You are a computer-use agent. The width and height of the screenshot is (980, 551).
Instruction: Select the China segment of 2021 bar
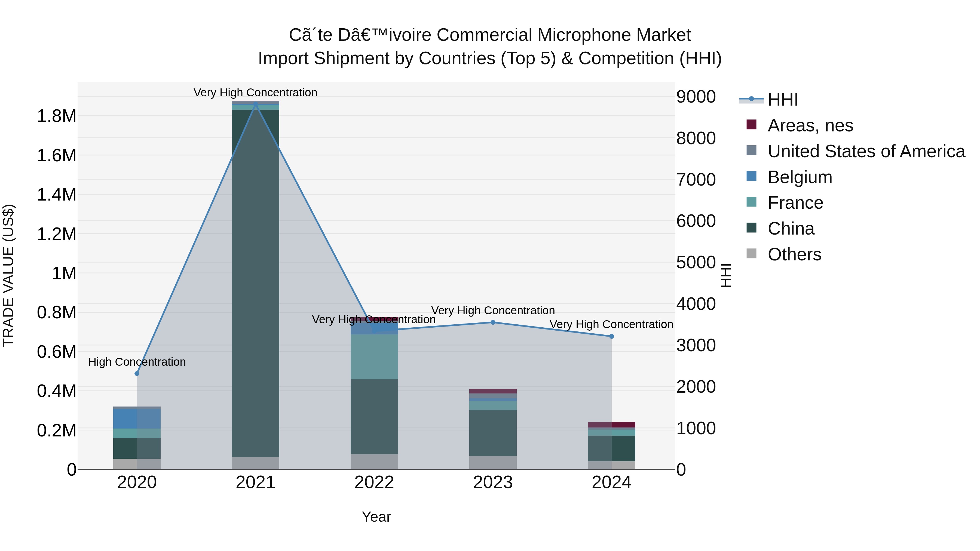256,283
